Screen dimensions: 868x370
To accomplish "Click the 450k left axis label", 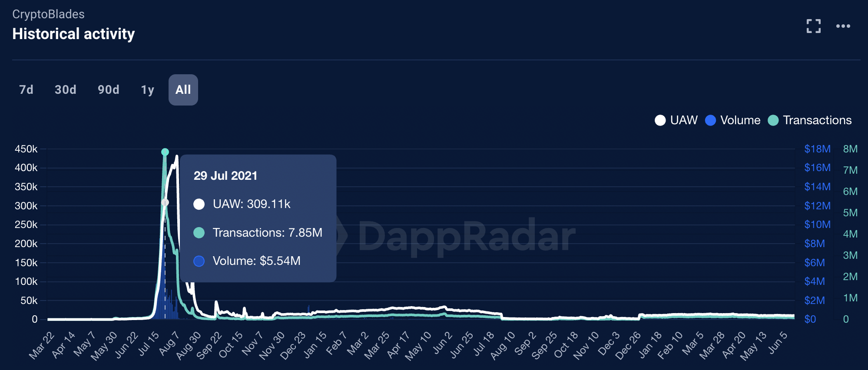I will point(26,149).
